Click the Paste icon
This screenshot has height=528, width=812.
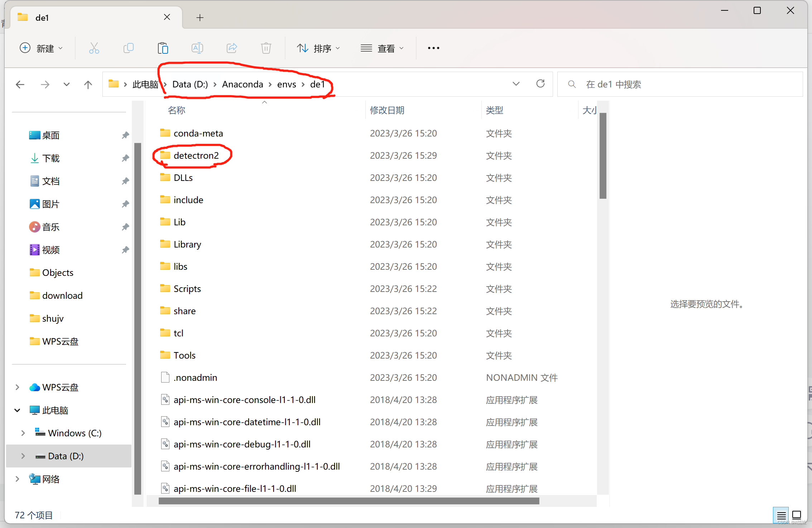pyautogui.click(x=163, y=48)
